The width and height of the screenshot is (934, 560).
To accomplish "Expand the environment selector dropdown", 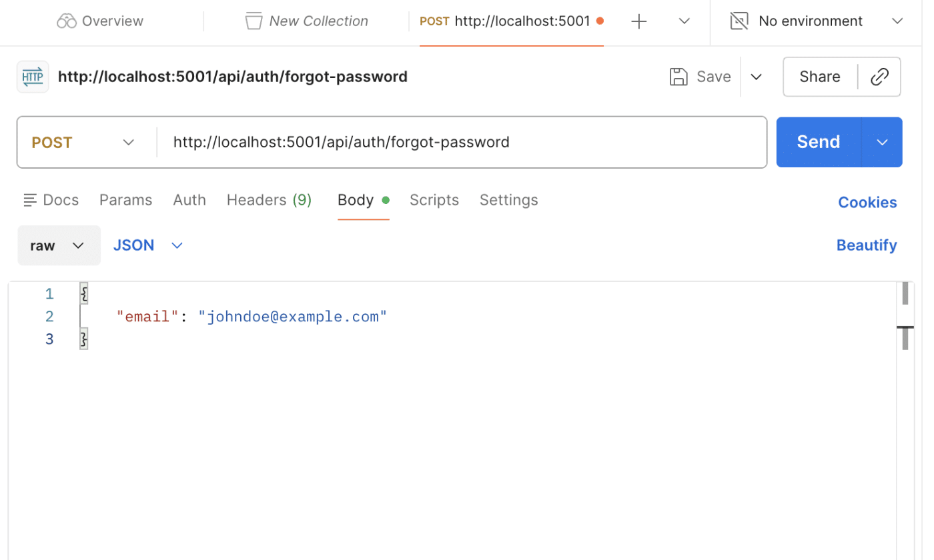I will [897, 21].
